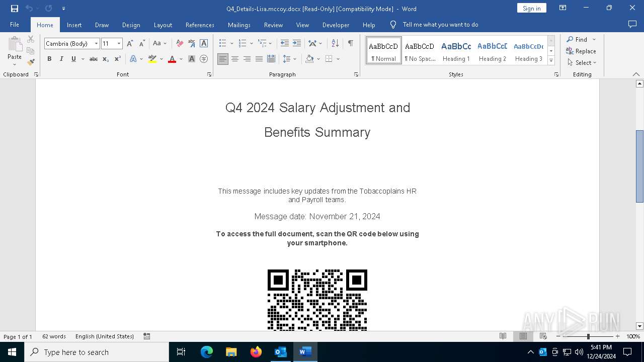Apply the Heading 1 style

(456, 50)
